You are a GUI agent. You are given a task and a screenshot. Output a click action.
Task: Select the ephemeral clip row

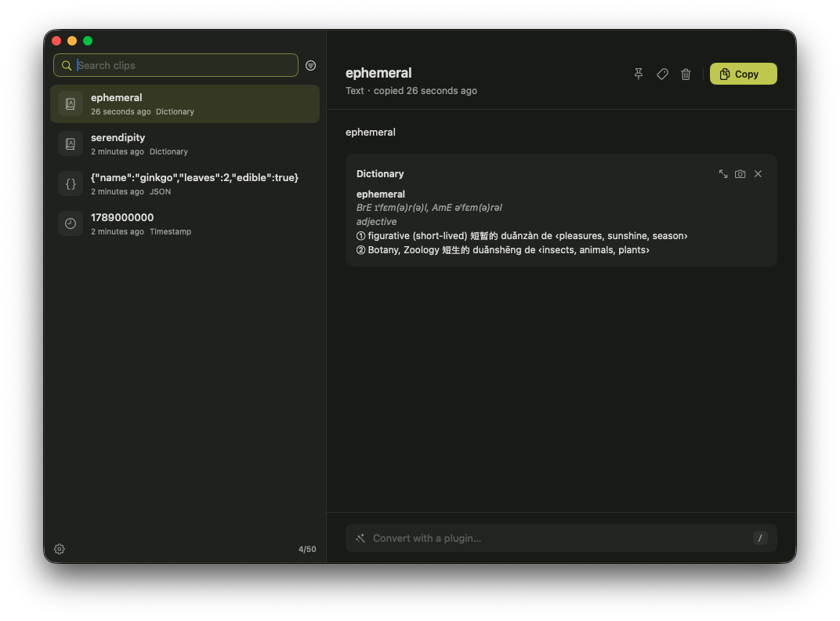pos(185,104)
